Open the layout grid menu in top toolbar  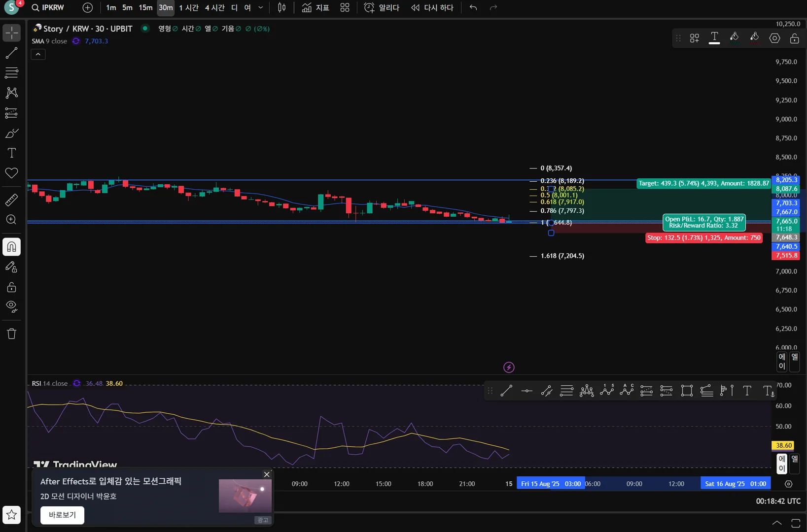(x=345, y=8)
